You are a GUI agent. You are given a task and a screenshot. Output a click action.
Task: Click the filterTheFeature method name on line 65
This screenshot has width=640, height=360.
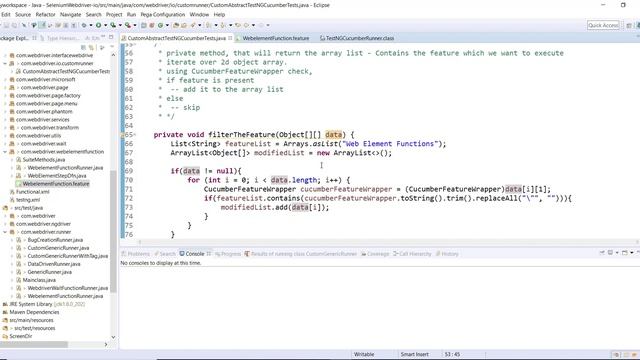click(x=242, y=135)
